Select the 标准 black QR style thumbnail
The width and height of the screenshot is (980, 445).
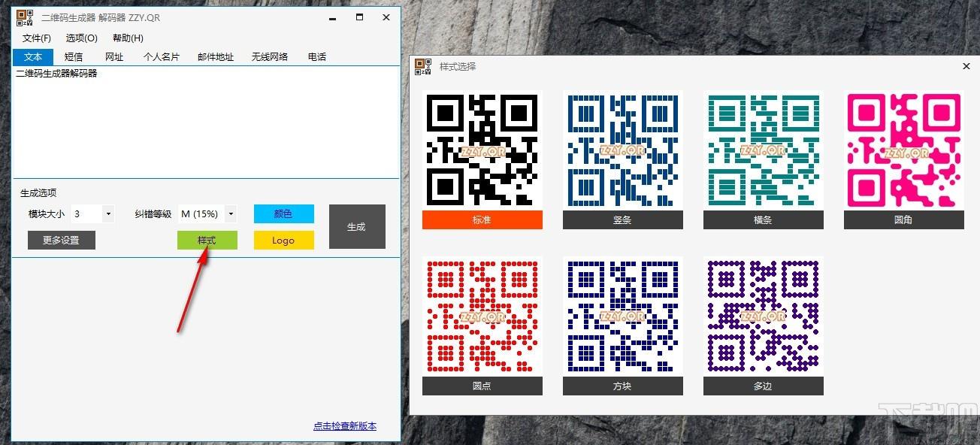(x=482, y=150)
